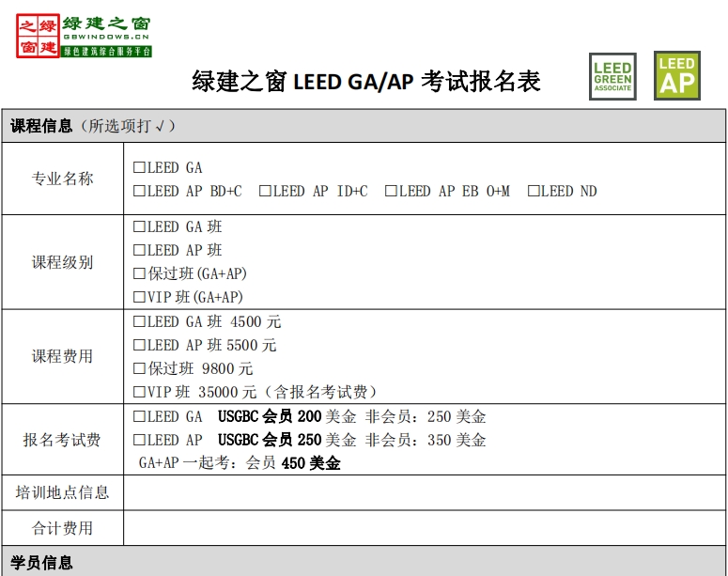Click the hint （所选项打√）
Screen dimensions: 728x576
(127, 126)
